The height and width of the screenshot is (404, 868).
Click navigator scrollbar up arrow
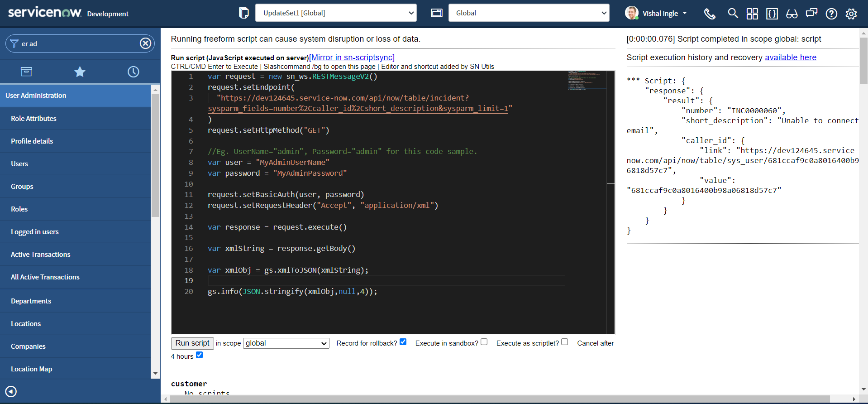tap(155, 90)
